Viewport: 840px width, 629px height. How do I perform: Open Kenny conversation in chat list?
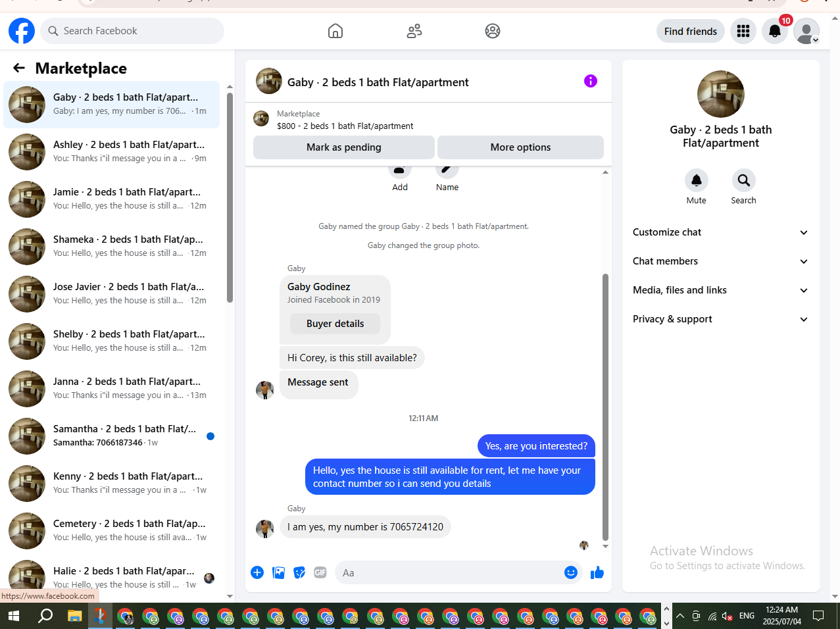(x=112, y=483)
